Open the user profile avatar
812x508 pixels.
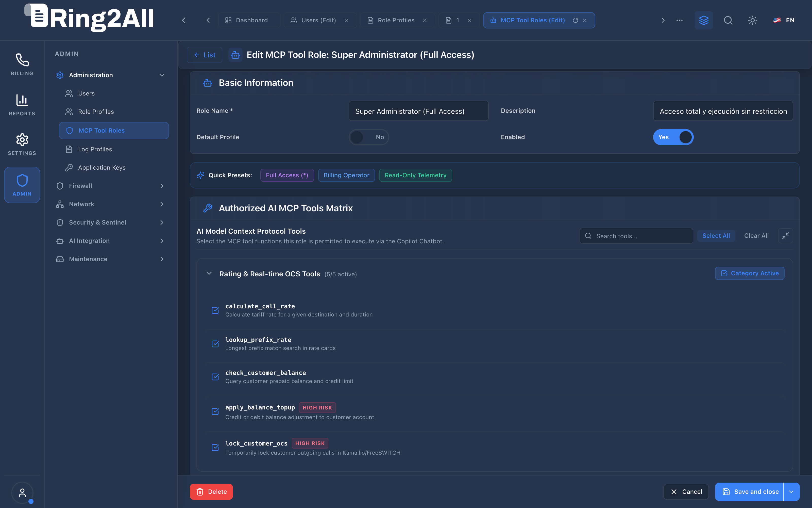[22, 493]
